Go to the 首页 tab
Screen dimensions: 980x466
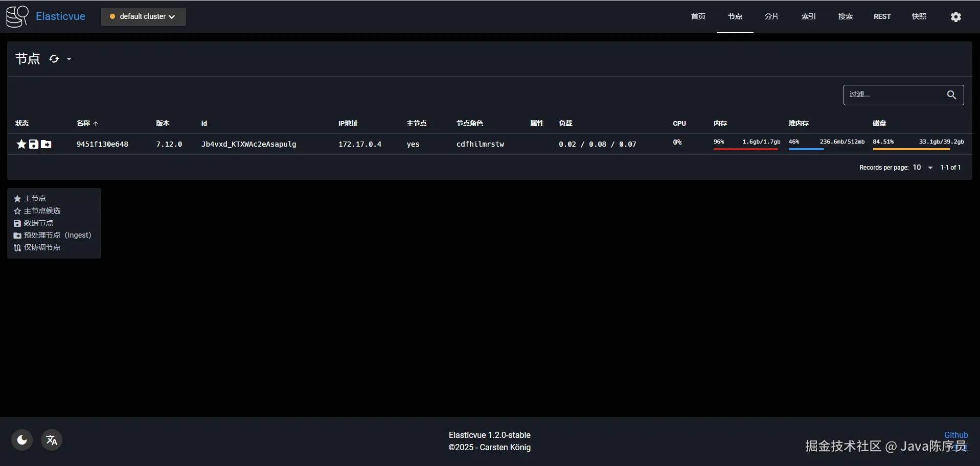[698, 17]
